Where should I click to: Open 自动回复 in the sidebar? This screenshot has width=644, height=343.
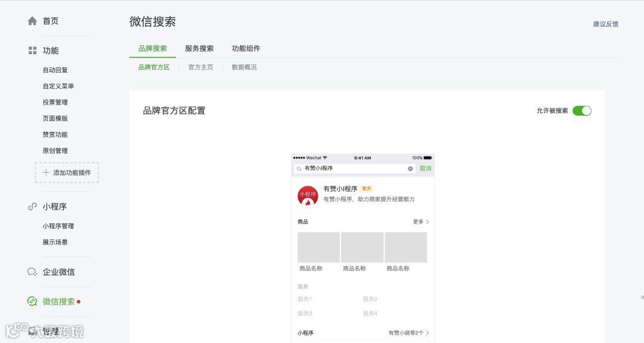(x=55, y=70)
